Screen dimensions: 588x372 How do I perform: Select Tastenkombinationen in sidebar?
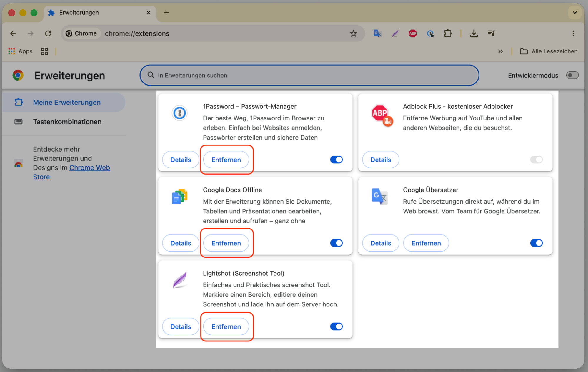[64, 122]
